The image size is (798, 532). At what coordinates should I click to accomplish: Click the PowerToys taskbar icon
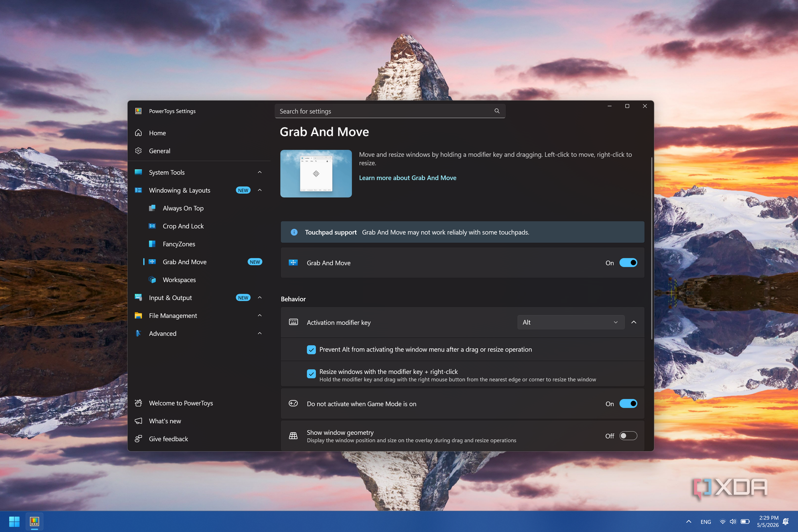pos(34,522)
